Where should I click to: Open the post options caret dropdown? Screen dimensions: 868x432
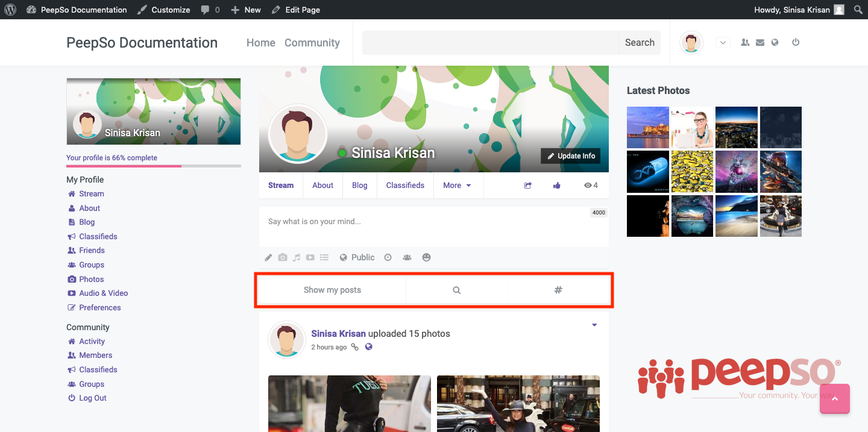(x=594, y=325)
